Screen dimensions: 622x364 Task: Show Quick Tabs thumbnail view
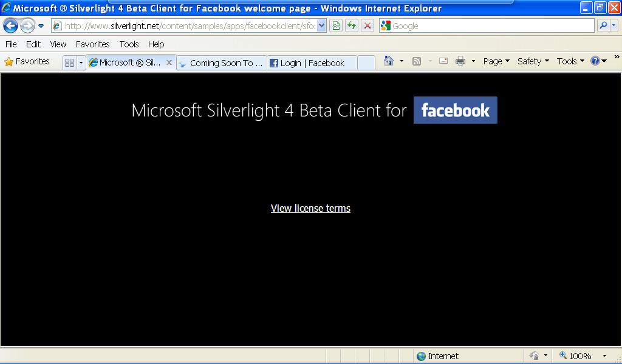coord(69,62)
